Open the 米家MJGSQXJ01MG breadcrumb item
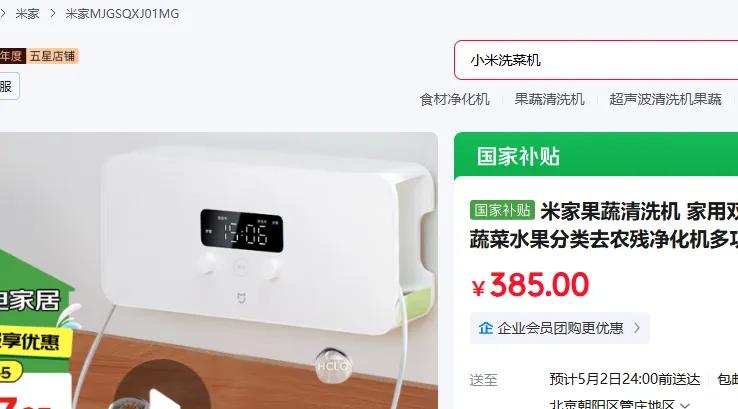The height and width of the screenshot is (409, 738). point(122,14)
